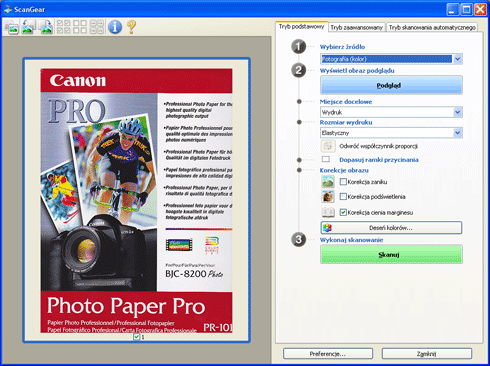Image resolution: width=490 pixels, height=366 pixels.
Task: Click the deselect all frames icon
Action: (x=80, y=27)
